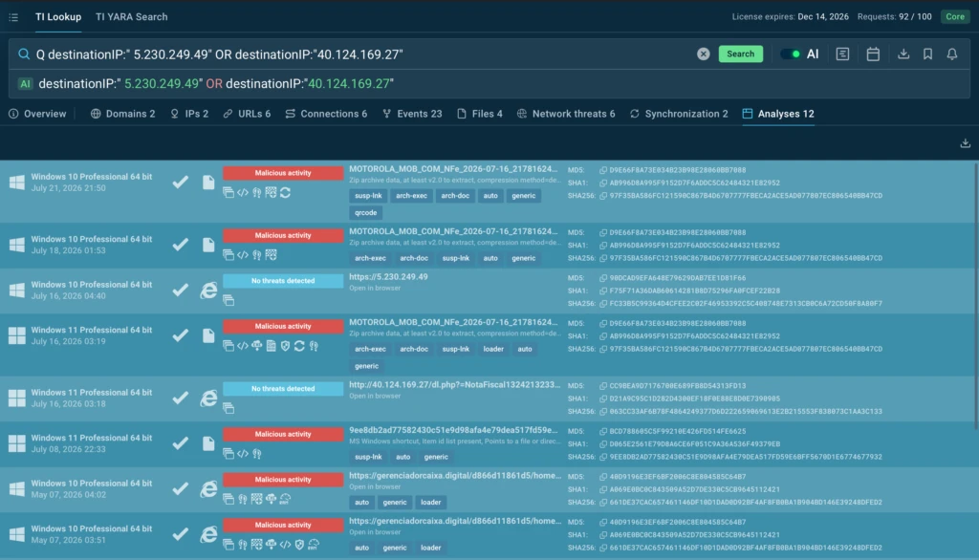
Task: Click code script icon in July 08 row
Action: tap(243, 454)
